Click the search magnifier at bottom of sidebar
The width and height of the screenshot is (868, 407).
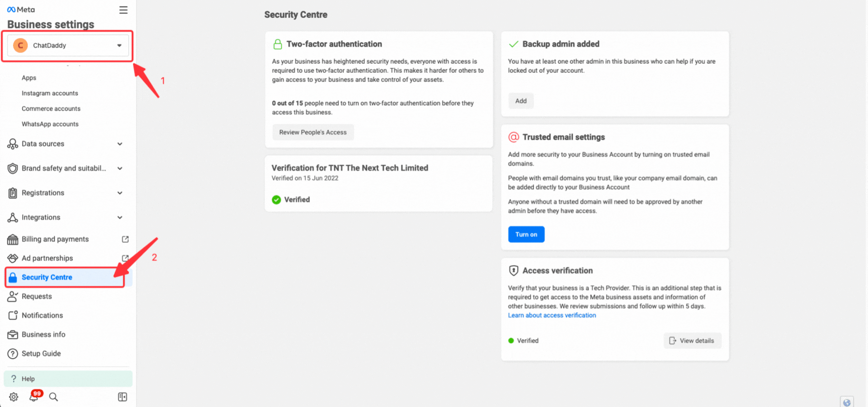coord(53,397)
